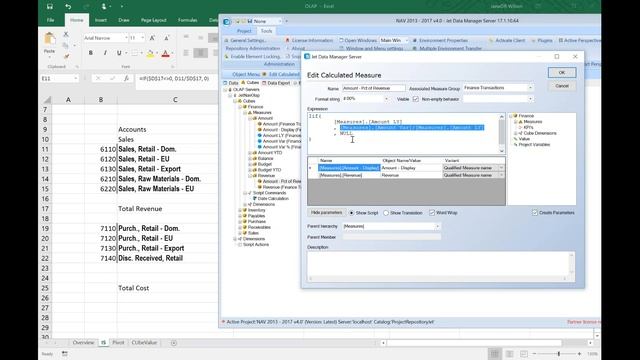
Task: Open Excel font name dropdown Arial Narrow
Action: click(127, 38)
